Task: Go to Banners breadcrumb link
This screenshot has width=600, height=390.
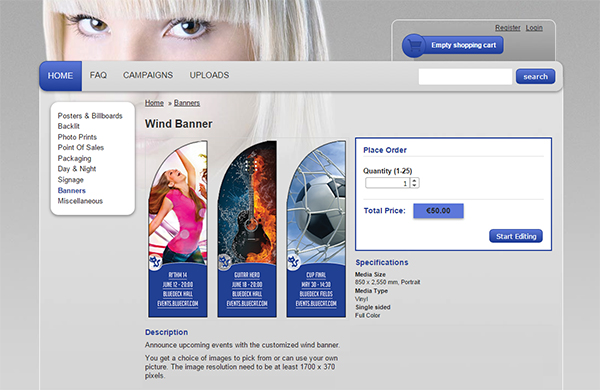Action: coord(187,103)
